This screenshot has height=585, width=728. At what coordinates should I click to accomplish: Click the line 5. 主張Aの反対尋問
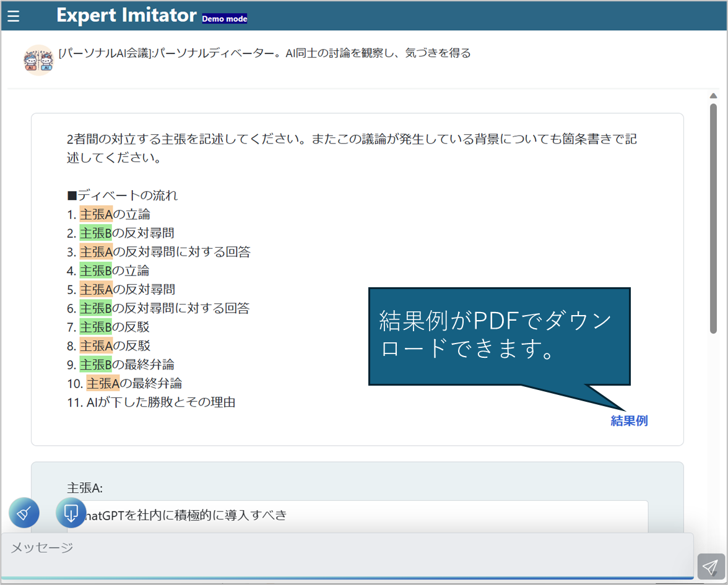pyautogui.click(x=121, y=290)
